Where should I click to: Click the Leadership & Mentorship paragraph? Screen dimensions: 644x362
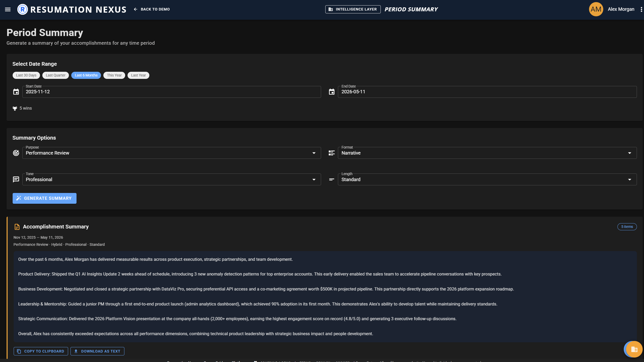coord(258,304)
